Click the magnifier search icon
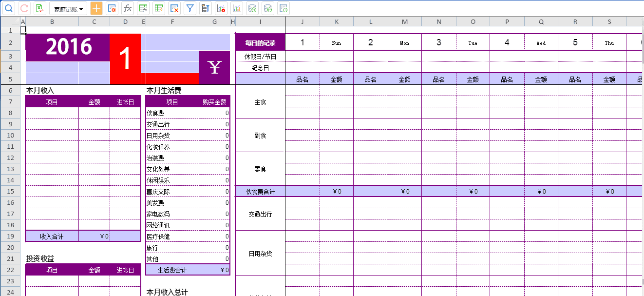This screenshot has width=644, height=296. coord(9,8)
